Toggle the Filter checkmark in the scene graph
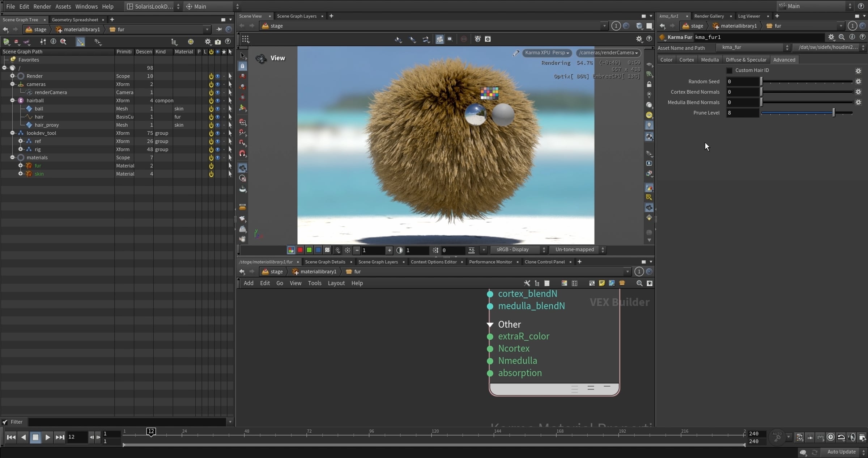Screen dimensions: 868x458 [x=5, y=422]
